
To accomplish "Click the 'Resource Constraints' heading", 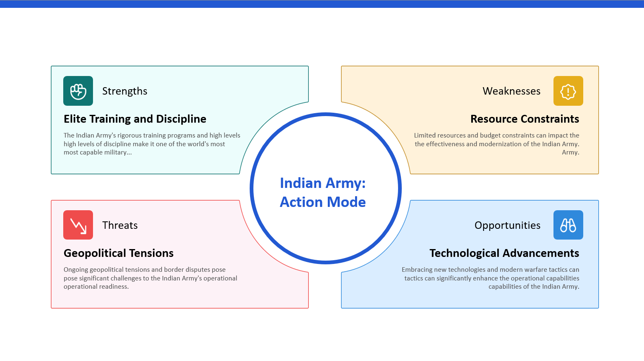I will click(x=525, y=119).
